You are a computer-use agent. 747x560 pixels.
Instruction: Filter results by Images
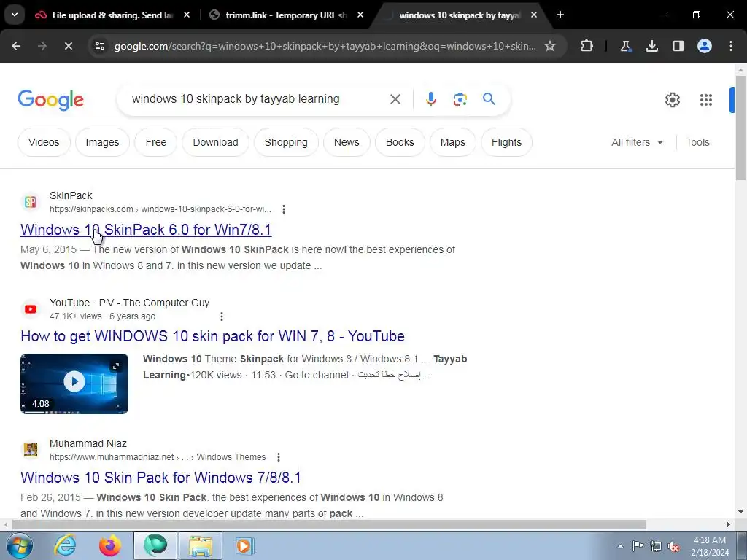pos(102,142)
